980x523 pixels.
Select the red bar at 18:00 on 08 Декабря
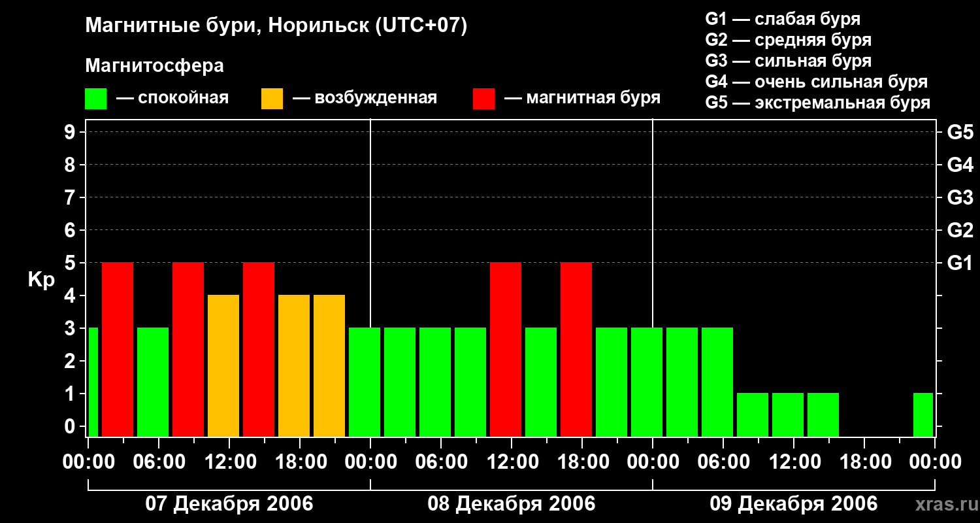[576, 349]
